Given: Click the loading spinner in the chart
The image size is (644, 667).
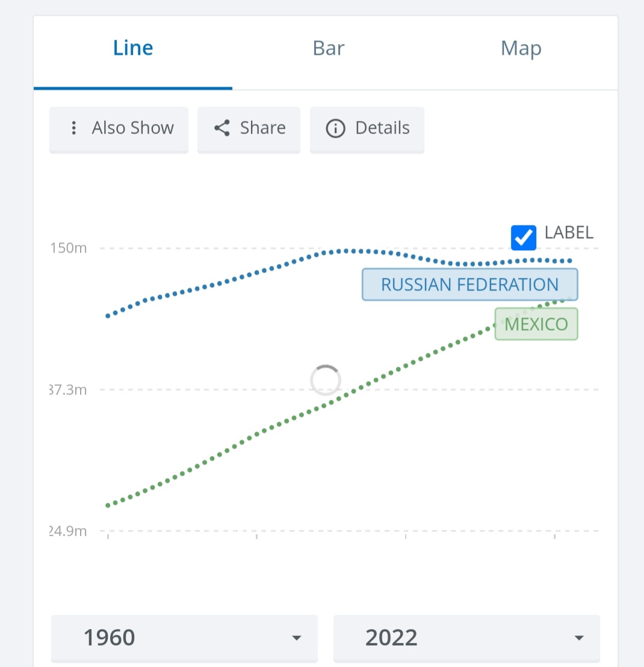Looking at the screenshot, I should [326, 380].
